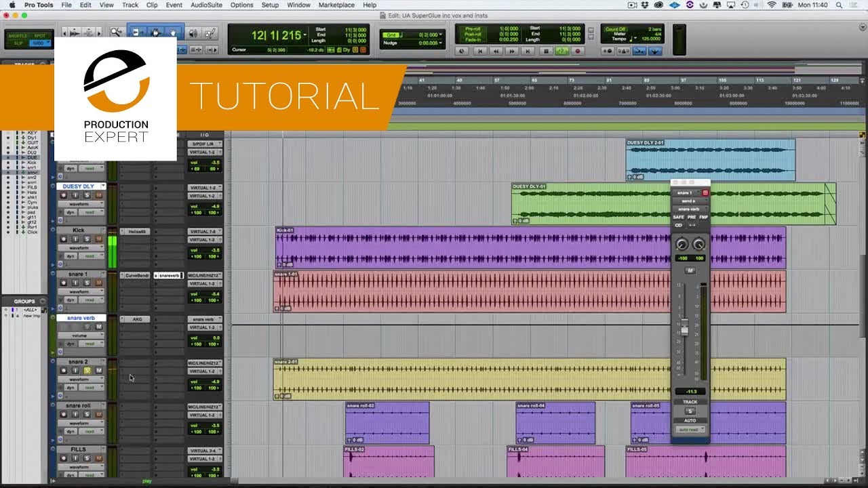Solo the snare 1 track

pyautogui.click(x=87, y=283)
